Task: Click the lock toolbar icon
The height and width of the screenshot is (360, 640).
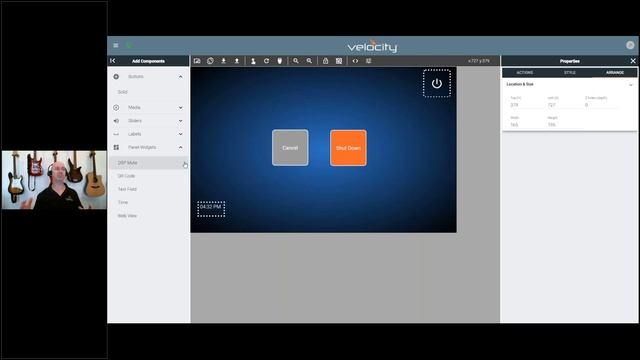Action: point(325,61)
